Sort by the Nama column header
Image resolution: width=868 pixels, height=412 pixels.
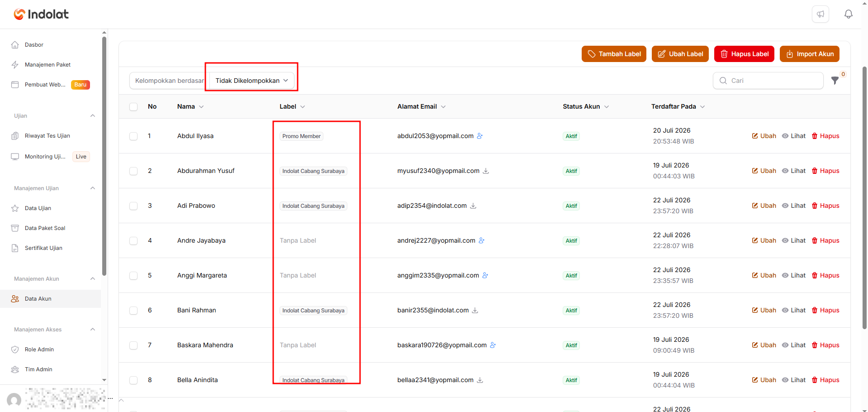click(x=190, y=106)
